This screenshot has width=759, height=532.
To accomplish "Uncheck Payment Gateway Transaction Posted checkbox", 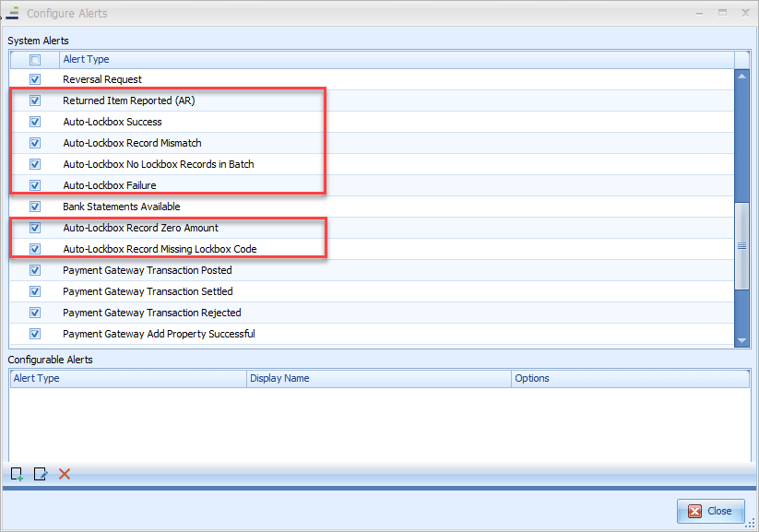I will click(35, 270).
